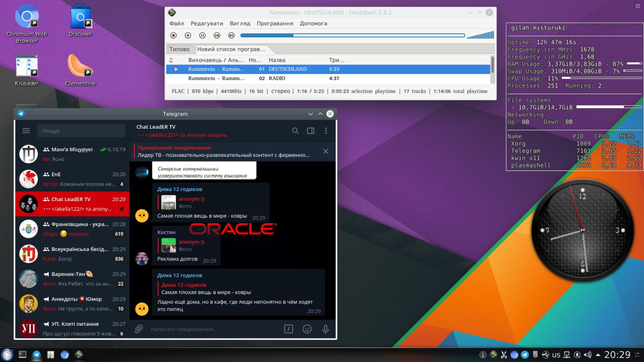Open the Krusader desktop icon
The width and height of the screenshot is (644, 362).
tap(27, 70)
